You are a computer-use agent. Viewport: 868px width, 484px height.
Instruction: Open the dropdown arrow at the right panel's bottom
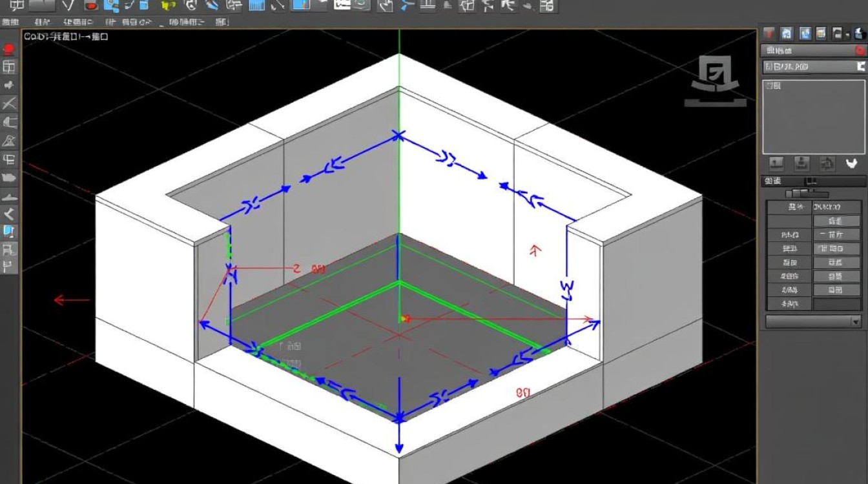point(856,321)
